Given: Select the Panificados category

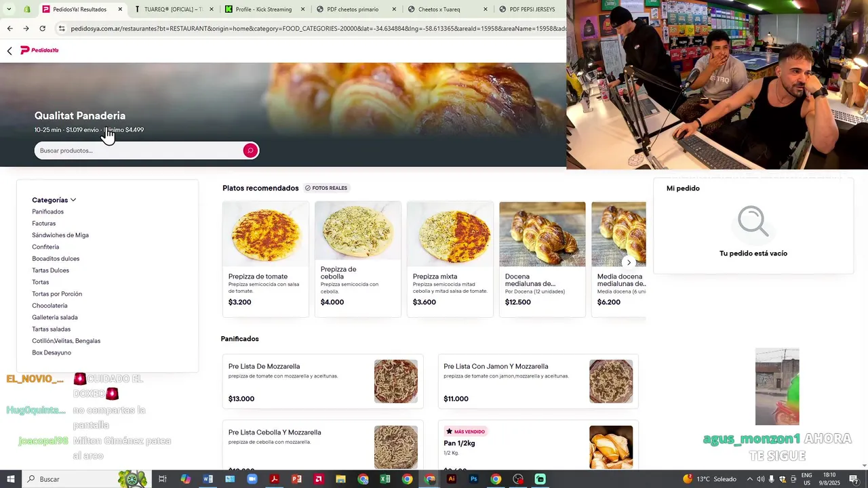Looking at the screenshot, I should [47, 211].
